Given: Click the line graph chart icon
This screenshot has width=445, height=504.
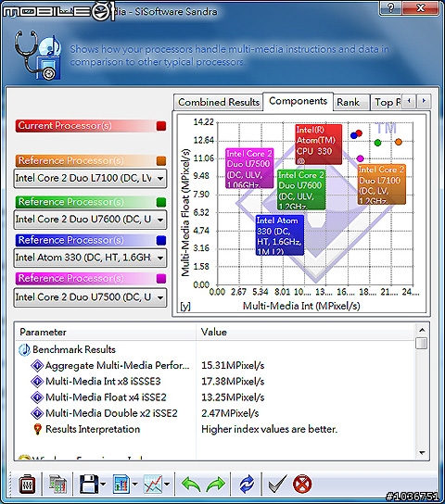Looking at the screenshot, I should click(153, 485).
